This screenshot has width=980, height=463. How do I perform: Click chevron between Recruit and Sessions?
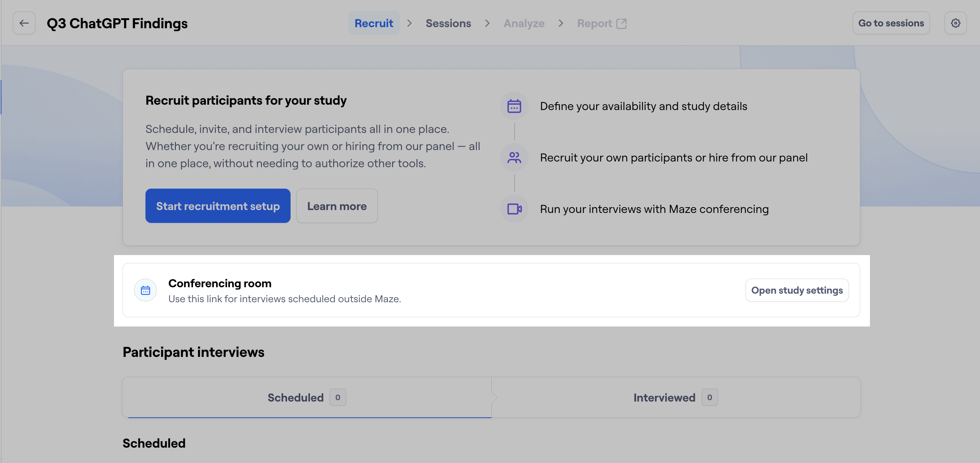tap(409, 24)
